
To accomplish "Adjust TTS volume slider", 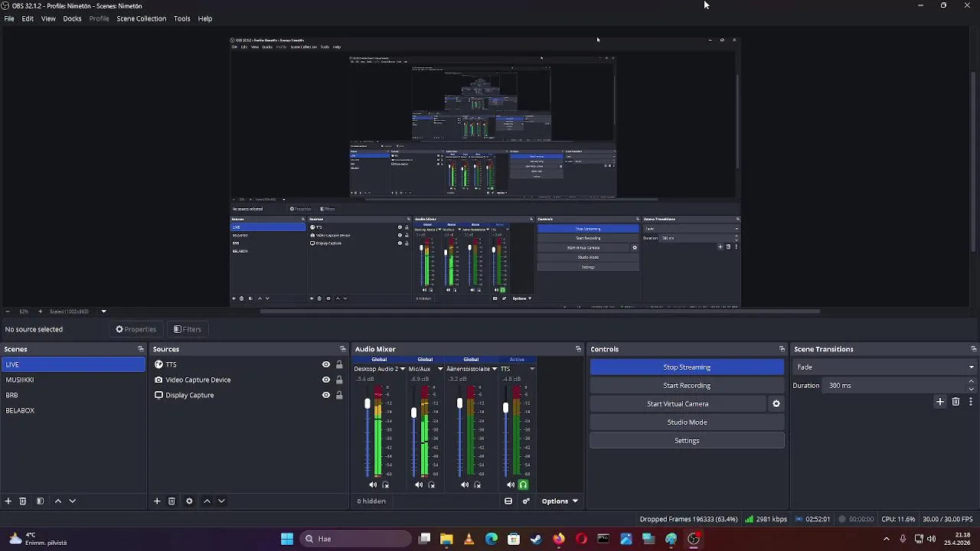I will [x=505, y=408].
